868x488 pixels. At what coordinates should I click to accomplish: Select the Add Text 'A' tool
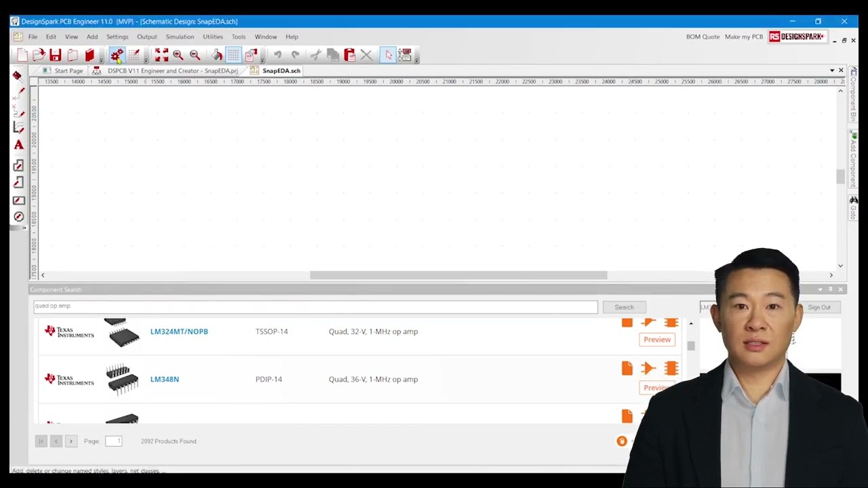18,144
